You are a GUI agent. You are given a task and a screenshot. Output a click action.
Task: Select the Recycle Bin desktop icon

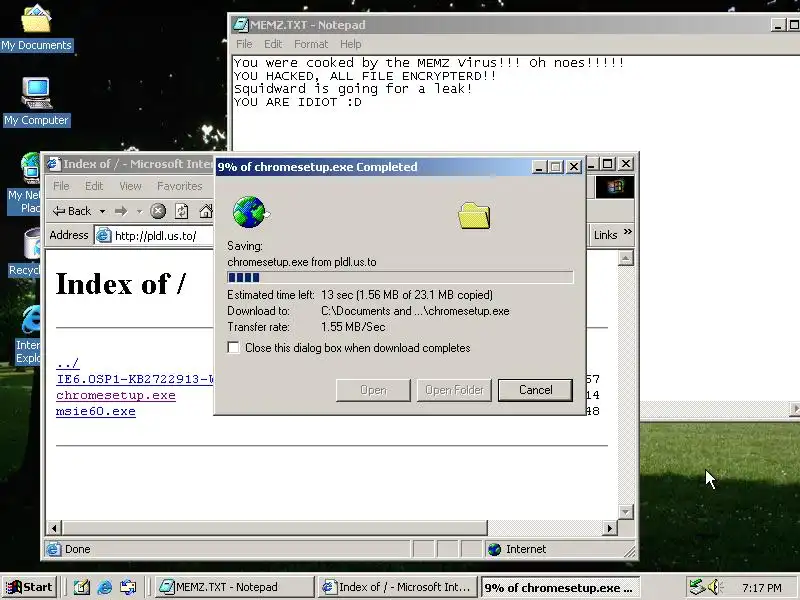tap(26, 253)
